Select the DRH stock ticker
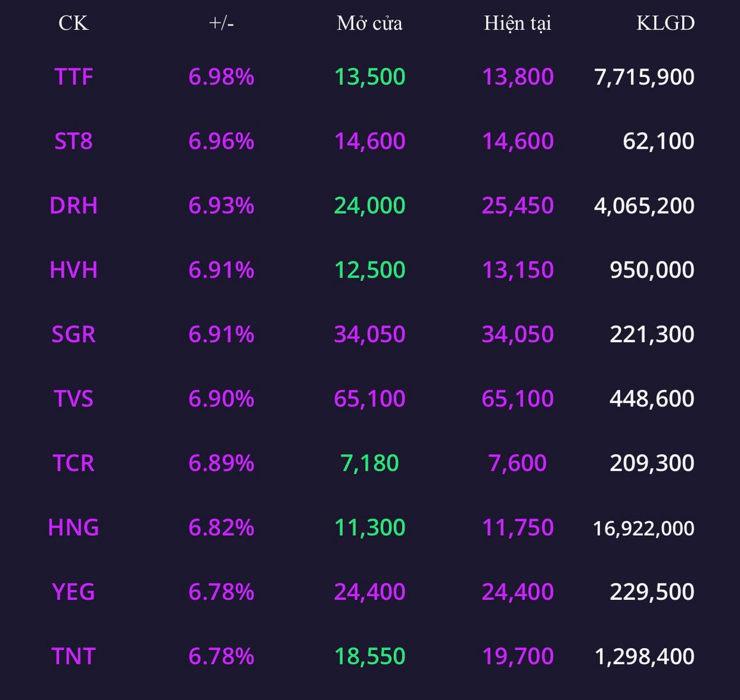This screenshot has height=700, width=740. click(x=73, y=206)
